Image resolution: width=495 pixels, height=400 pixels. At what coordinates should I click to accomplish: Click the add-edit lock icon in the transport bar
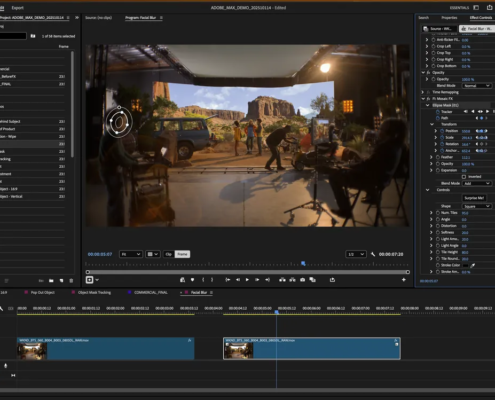pyautogui.click(x=182, y=280)
